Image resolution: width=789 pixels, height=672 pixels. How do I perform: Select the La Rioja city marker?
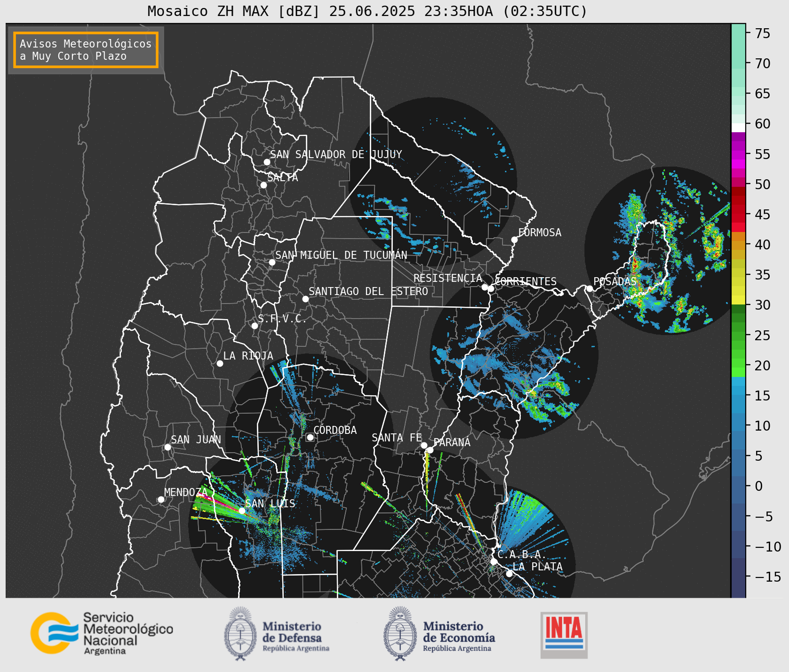220,363
